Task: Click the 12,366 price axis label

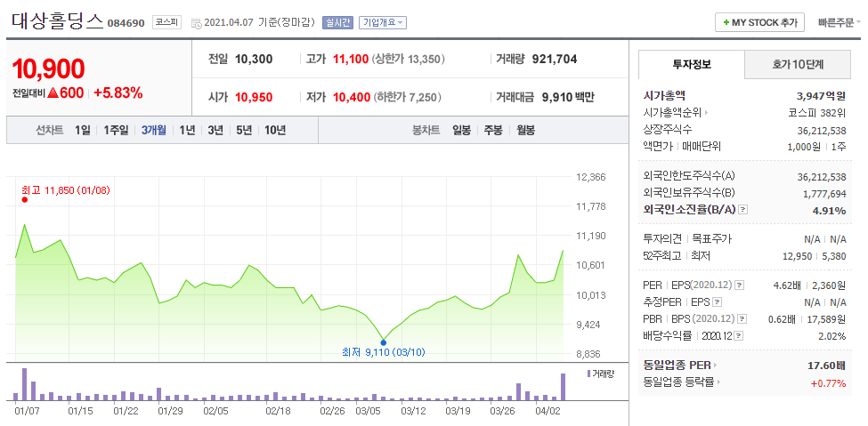Action: click(x=590, y=178)
